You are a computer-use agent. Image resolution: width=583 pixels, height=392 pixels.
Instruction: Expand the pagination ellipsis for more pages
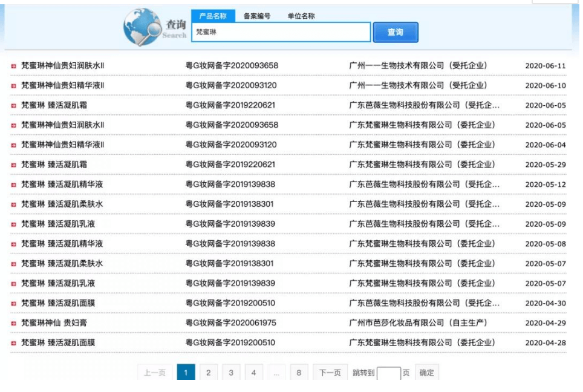point(276,373)
